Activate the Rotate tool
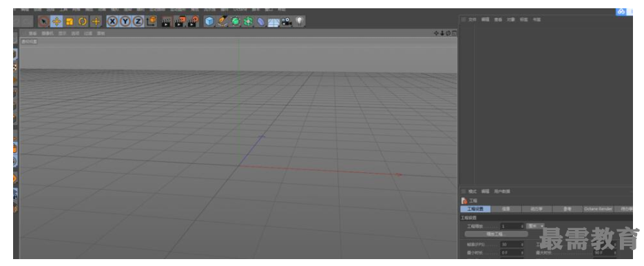The image size is (644, 266). (x=83, y=21)
